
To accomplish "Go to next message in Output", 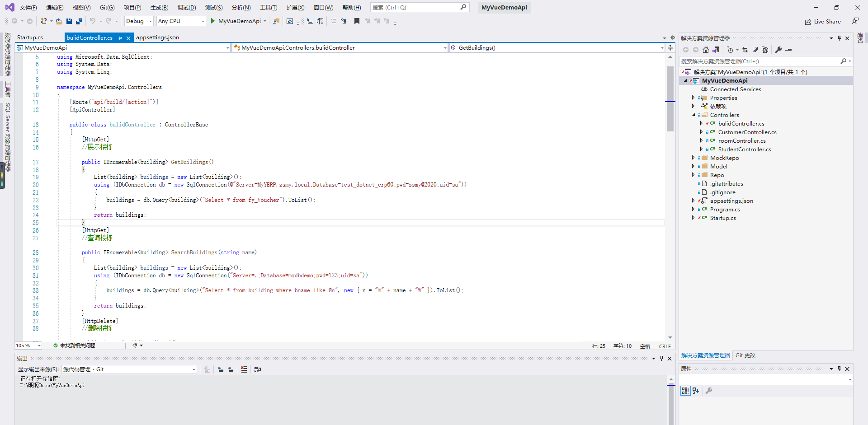I will click(x=231, y=369).
